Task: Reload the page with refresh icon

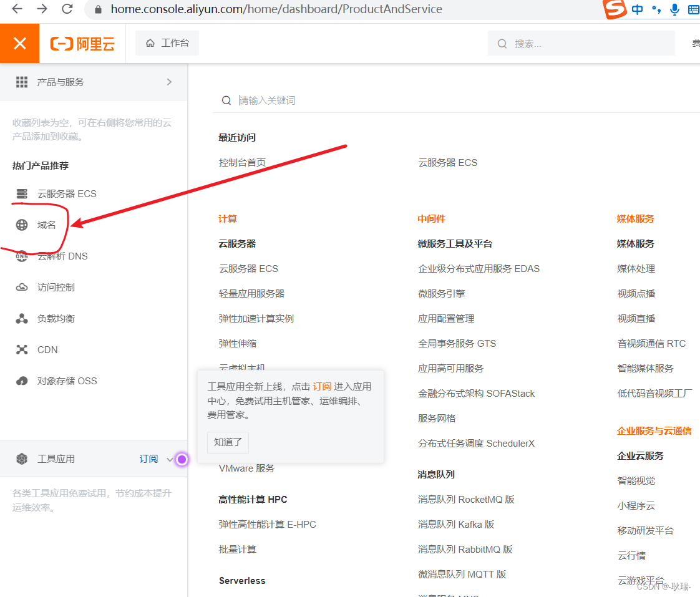Action: coord(67,9)
